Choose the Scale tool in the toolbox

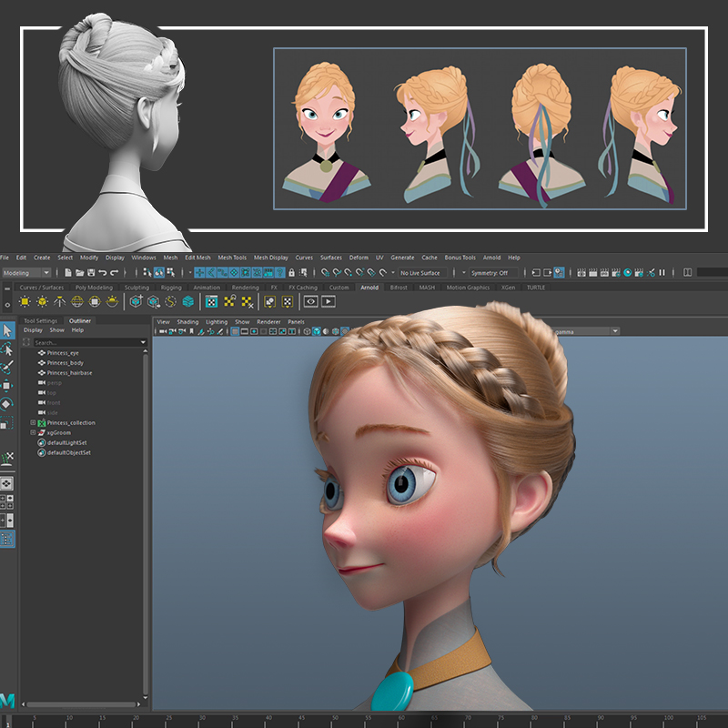tap(7, 422)
